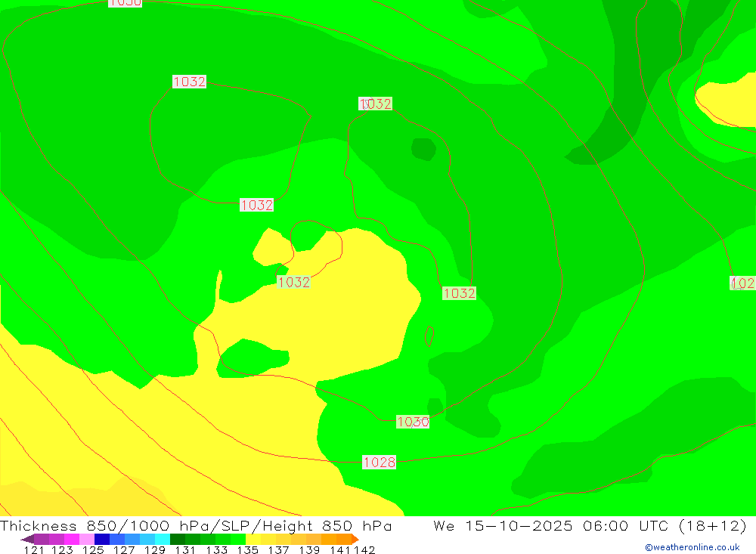This screenshot has width=756, height=554.
Task: Click the legend value 121
Action: tap(34, 549)
